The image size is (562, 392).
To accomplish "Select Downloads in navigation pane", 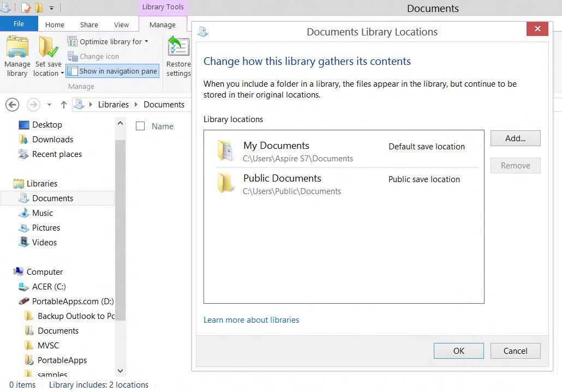I will tap(52, 139).
